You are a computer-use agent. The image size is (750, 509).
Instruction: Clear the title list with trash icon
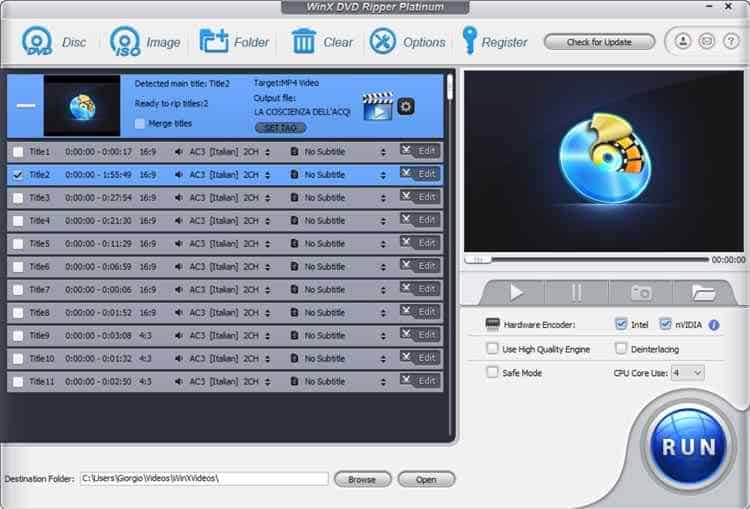304,42
